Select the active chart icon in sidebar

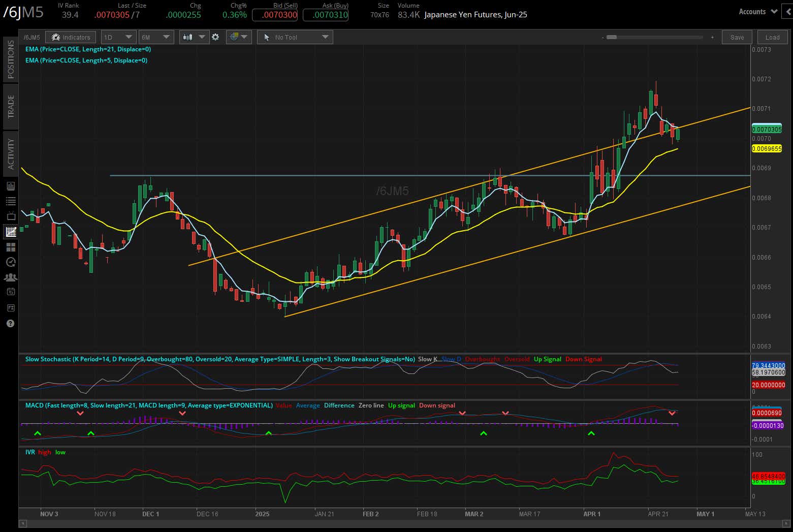pyautogui.click(x=10, y=232)
